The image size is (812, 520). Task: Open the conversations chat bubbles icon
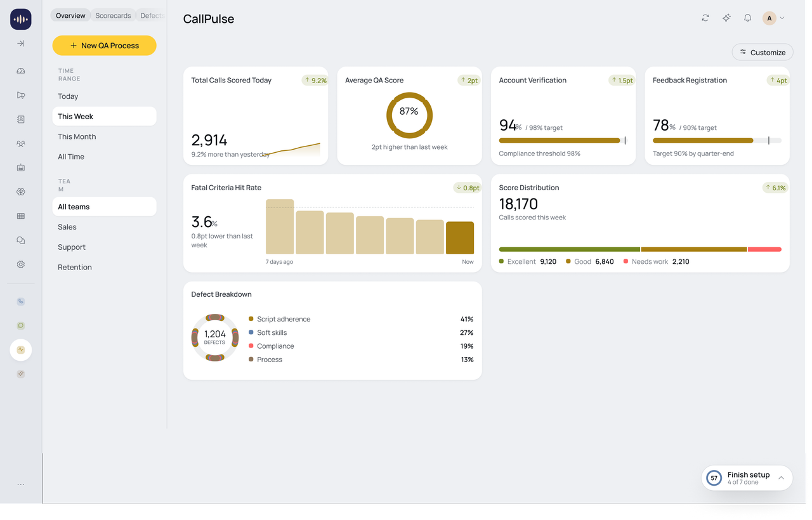pyautogui.click(x=21, y=240)
